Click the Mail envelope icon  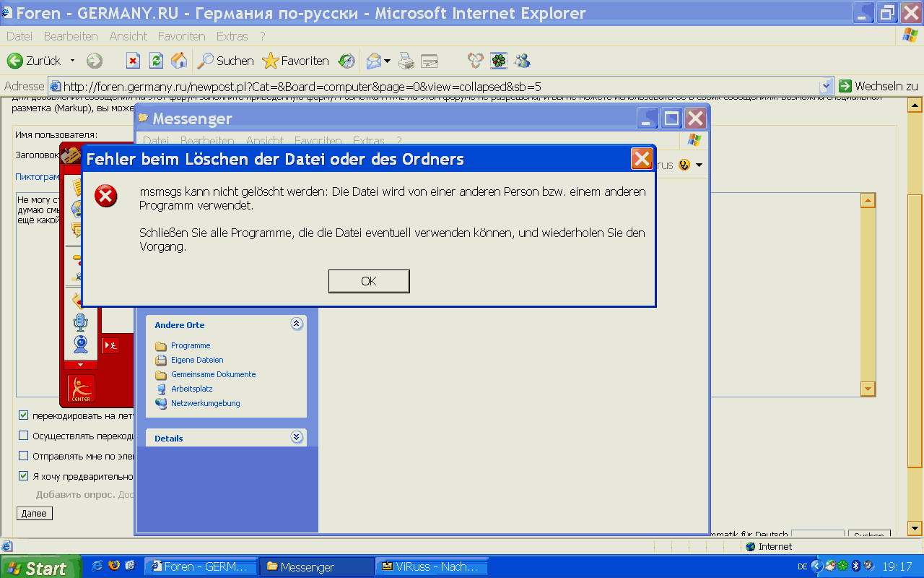[x=374, y=61]
